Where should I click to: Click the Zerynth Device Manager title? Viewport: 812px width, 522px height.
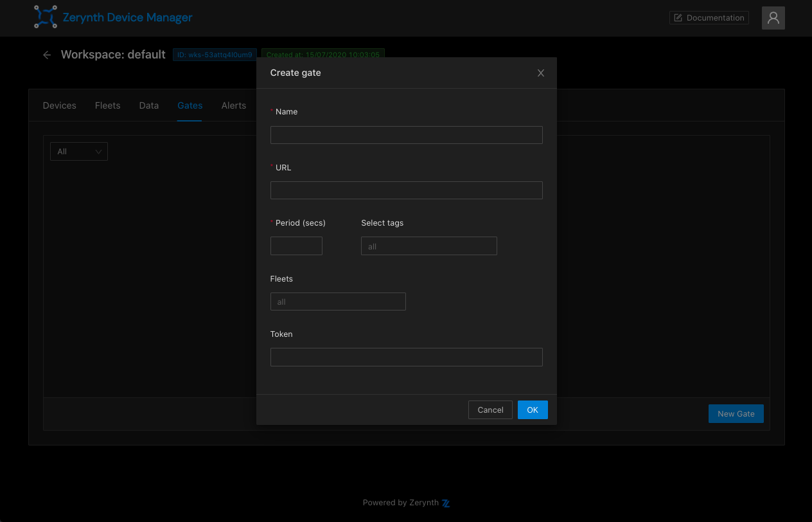point(128,17)
